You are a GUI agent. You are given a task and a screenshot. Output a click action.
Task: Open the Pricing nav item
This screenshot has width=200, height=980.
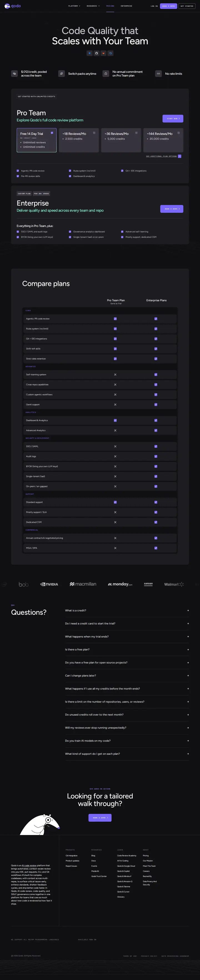pyautogui.click(x=110, y=6)
